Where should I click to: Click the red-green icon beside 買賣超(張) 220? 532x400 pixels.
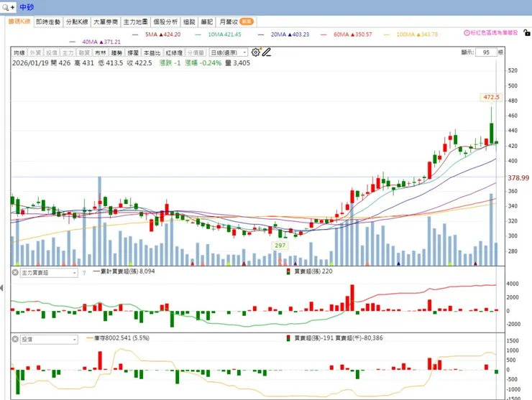coord(288,271)
